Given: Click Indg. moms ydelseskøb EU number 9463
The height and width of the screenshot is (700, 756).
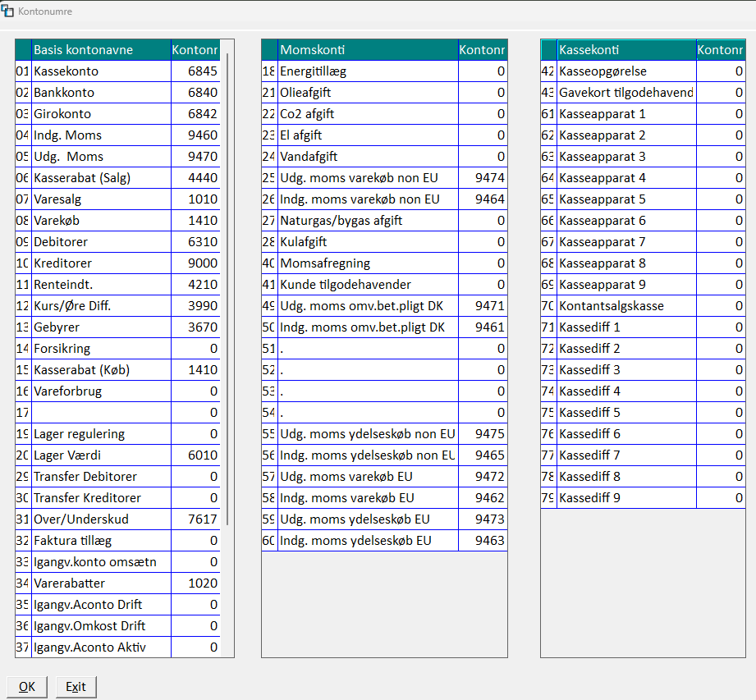Looking at the screenshot, I should point(483,541).
